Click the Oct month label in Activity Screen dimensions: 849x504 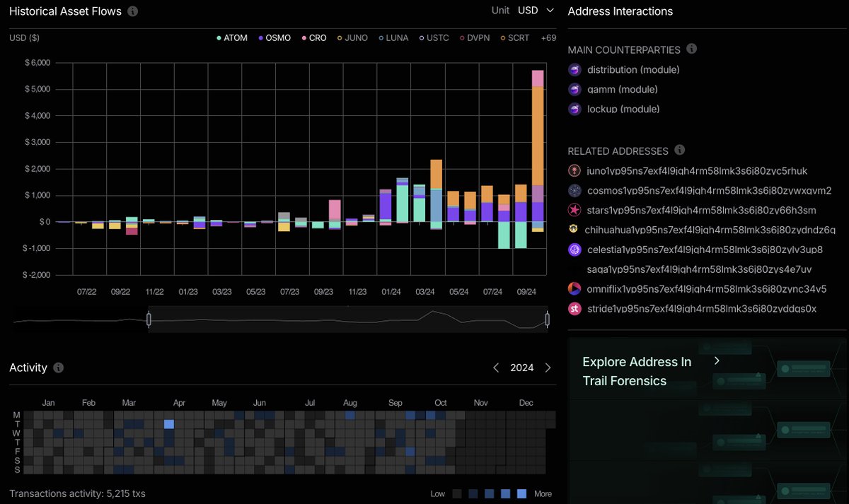[441, 403]
